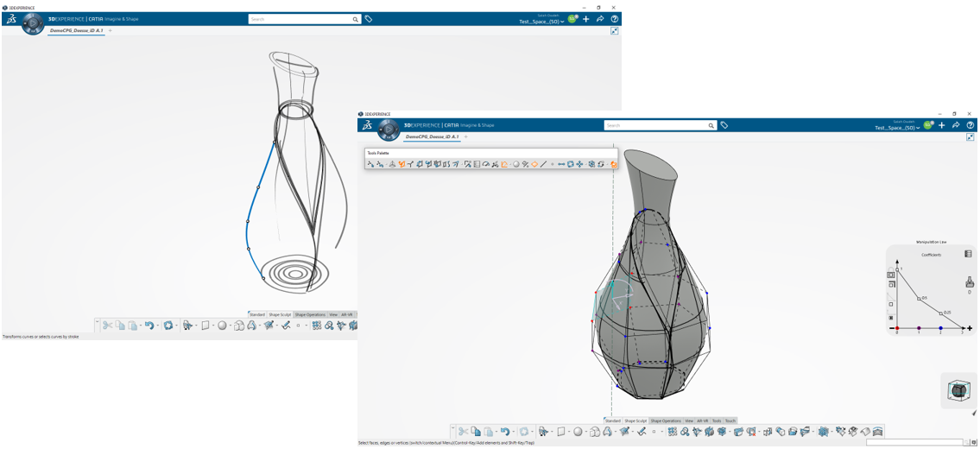
Task: Open Help using the front window's question mark
Action: (x=970, y=125)
